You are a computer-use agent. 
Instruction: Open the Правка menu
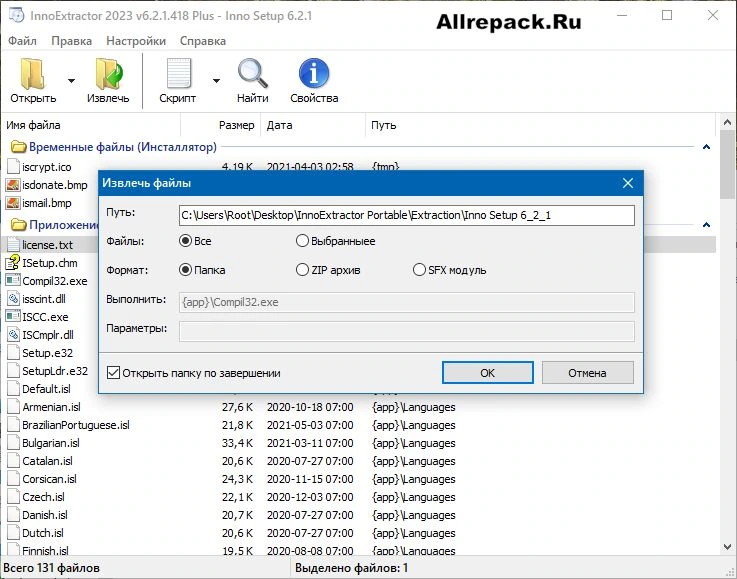[x=71, y=41]
